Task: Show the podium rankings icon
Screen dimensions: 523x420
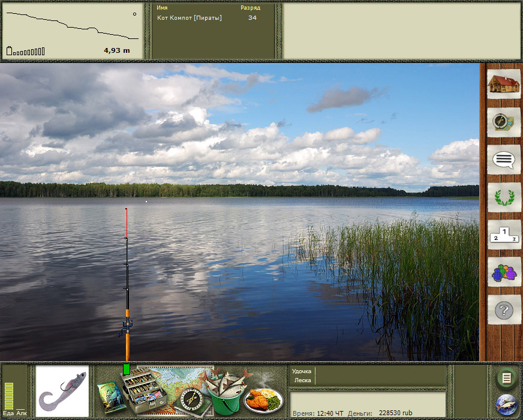Action: click(x=503, y=235)
